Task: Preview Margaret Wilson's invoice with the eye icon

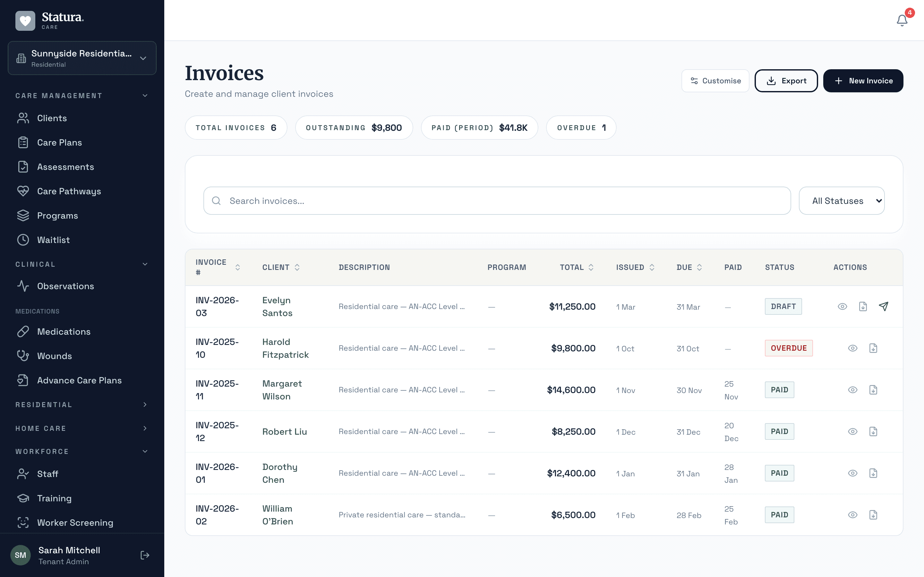Action: (852, 389)
